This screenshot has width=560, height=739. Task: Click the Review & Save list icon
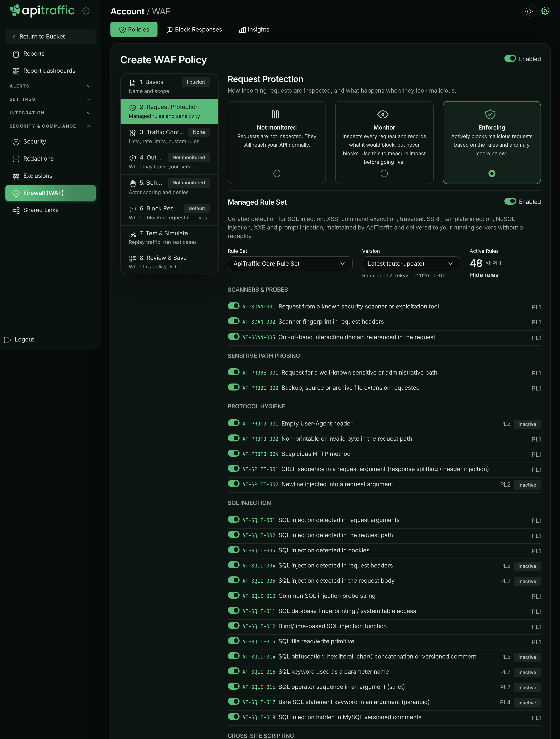pyautogui.click(x=132, y=258)
